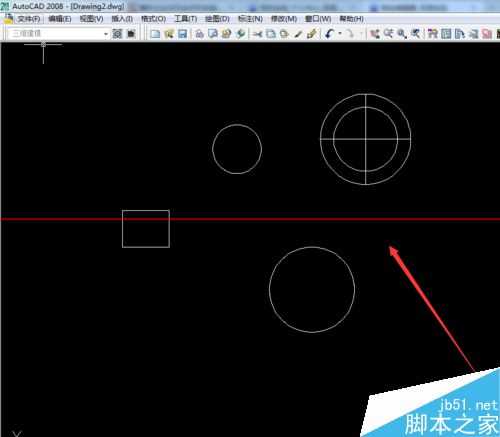Open the 绘图(D) menu

(x=217, y=19)
